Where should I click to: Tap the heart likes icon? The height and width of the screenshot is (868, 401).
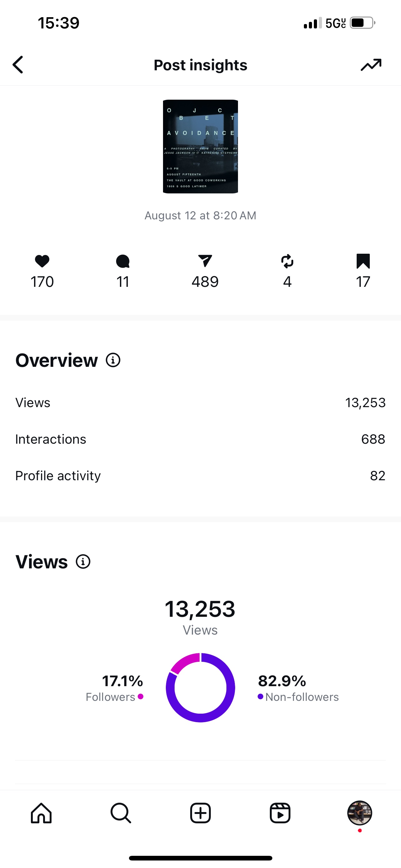(42, 261)
